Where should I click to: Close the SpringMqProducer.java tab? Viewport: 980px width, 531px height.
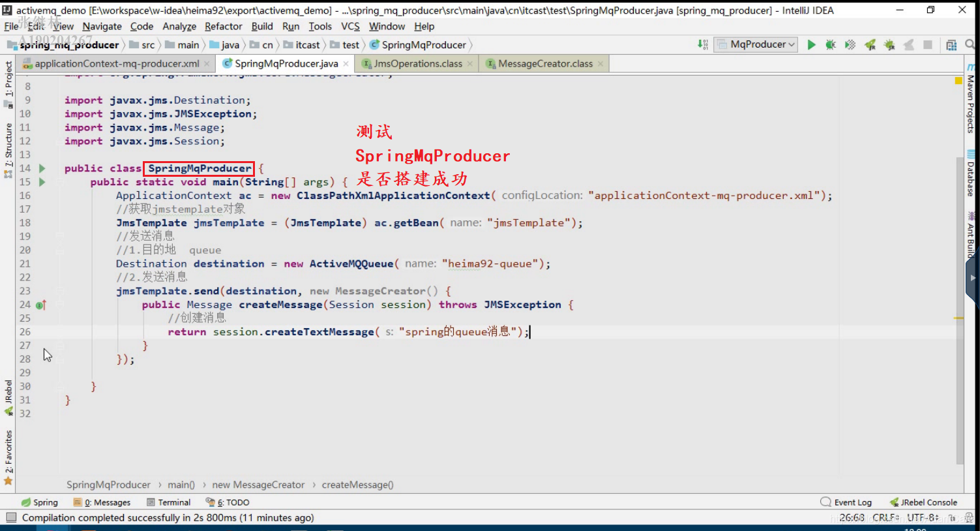click(346, 64)
